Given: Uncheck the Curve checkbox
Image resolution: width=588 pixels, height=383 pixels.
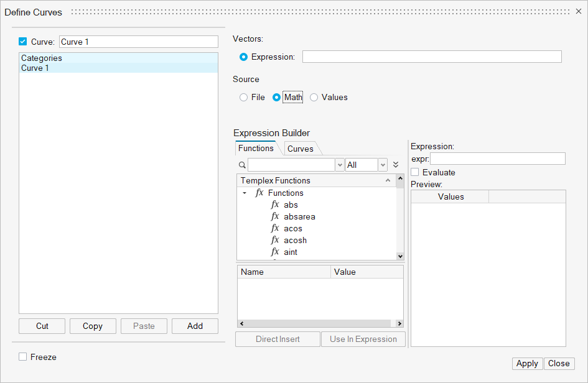Looking at the screenshot, I should tap(23, 42).
